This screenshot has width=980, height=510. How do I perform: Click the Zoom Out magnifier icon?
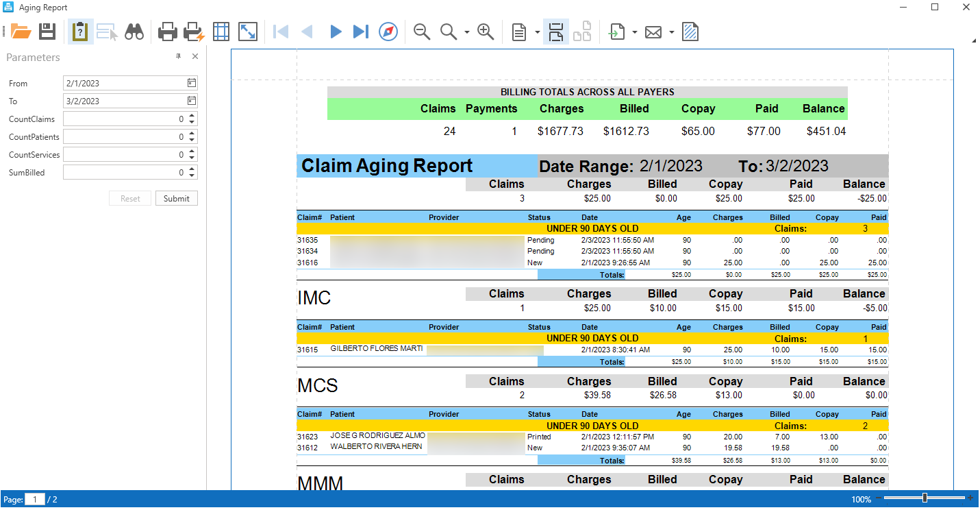pos(422,32)
